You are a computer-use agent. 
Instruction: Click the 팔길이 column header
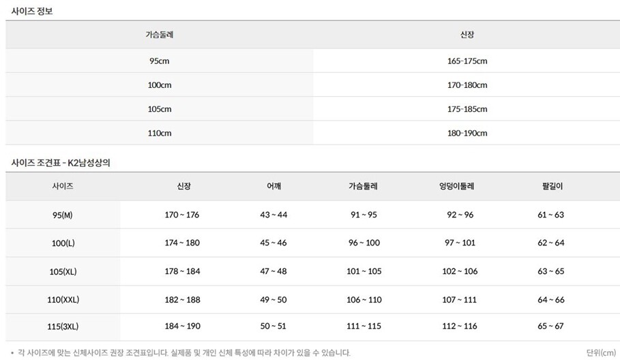(x=551, y=185)
